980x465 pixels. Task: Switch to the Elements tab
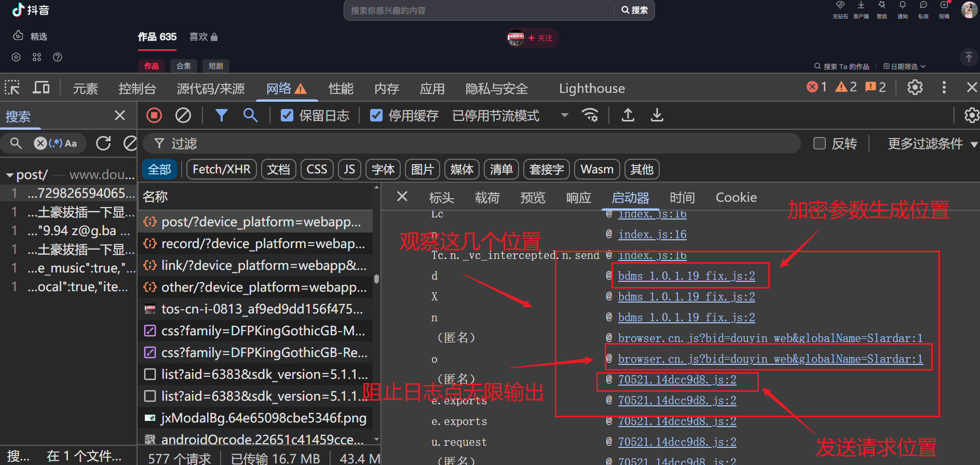click(x=85, y=89)
